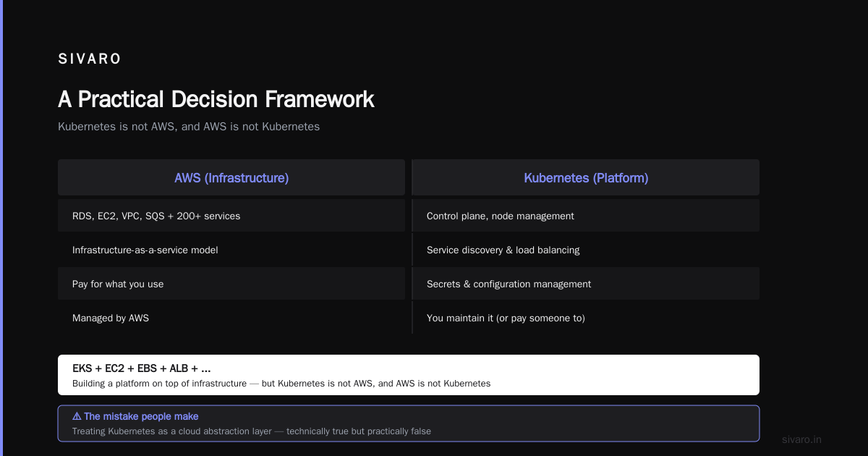Click the SIVARO logo text
Screen dimensions: 868x456
pos(90,59)
